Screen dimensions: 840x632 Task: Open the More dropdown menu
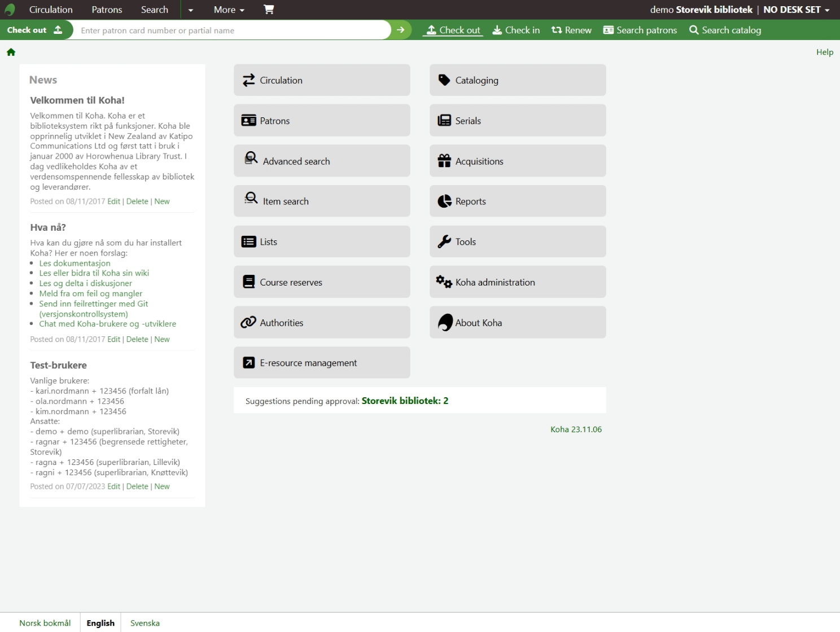pyautogui.click(x=229, y=10)
